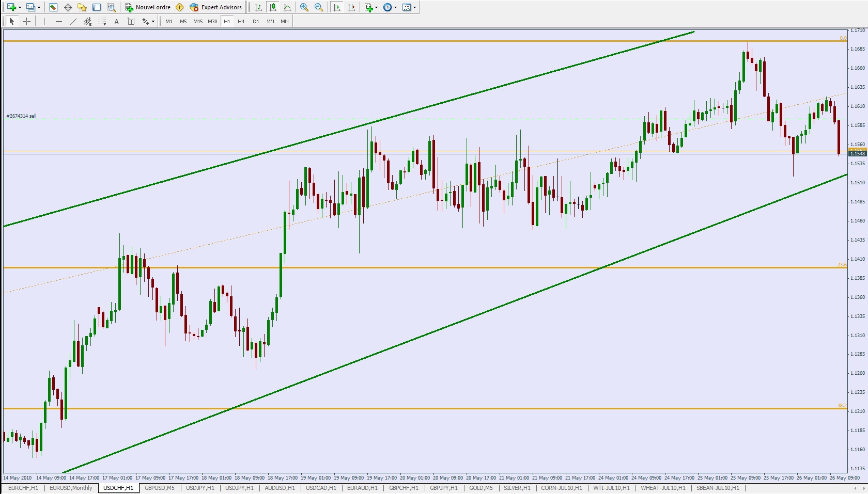Viewport: 868px width, 494px height.
Task: Set timeframe to H4
Action: click(x=241, y=21)
